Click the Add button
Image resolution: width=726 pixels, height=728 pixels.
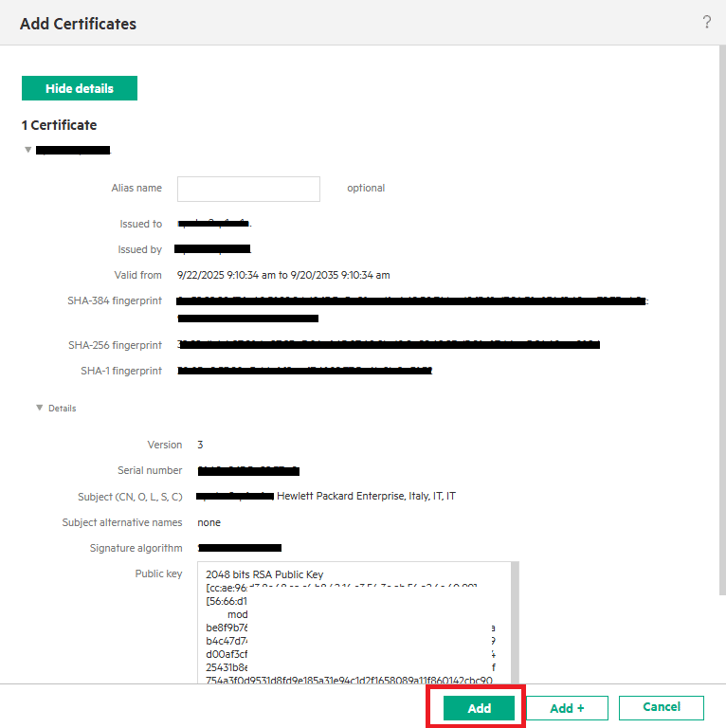click(x=480, y=708)
